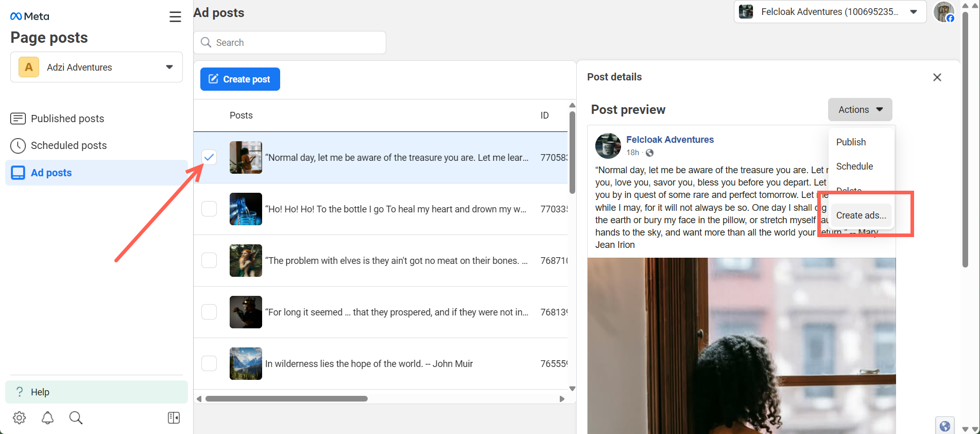Click the posts table scroll up arrow

tap(572, 105)
